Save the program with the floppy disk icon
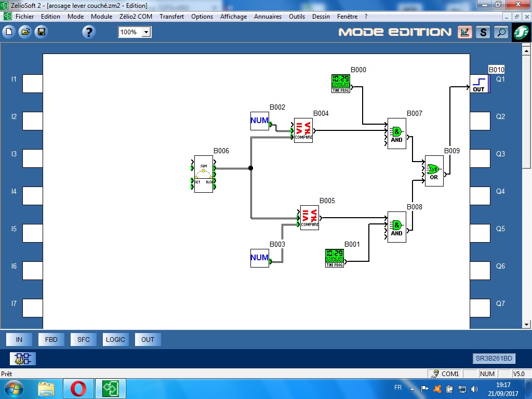Image resolution: width=532 pixels, height=399 pixels. [x=41, y=32]
